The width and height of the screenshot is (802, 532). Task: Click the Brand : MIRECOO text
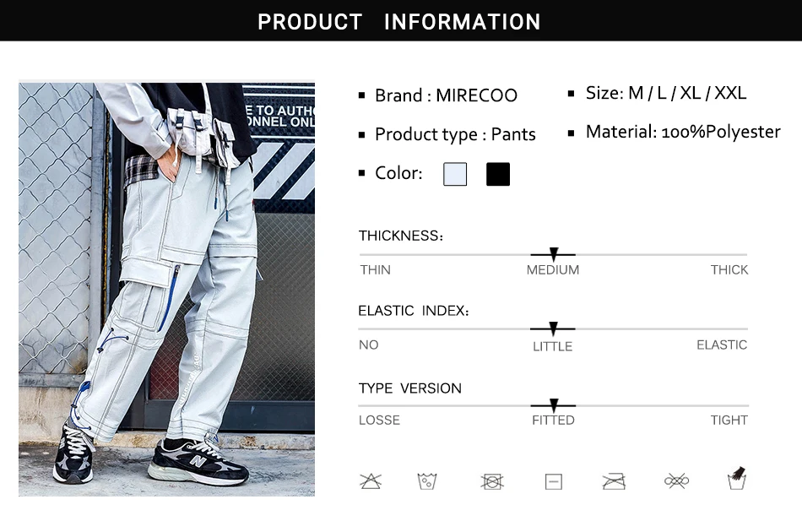coord(446,95)
